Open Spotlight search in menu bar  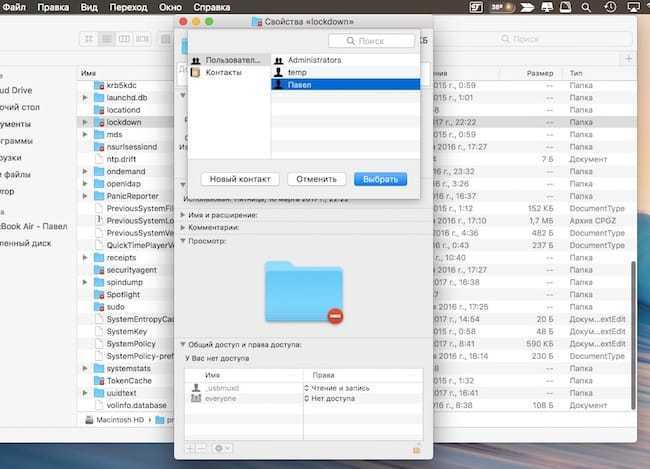(x=586, y=7)
